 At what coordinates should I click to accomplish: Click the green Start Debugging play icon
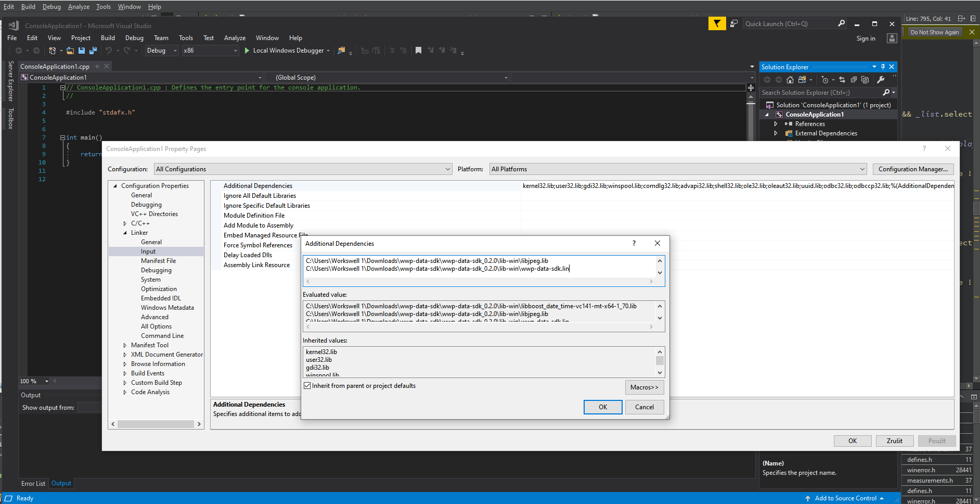click(247, 51)
